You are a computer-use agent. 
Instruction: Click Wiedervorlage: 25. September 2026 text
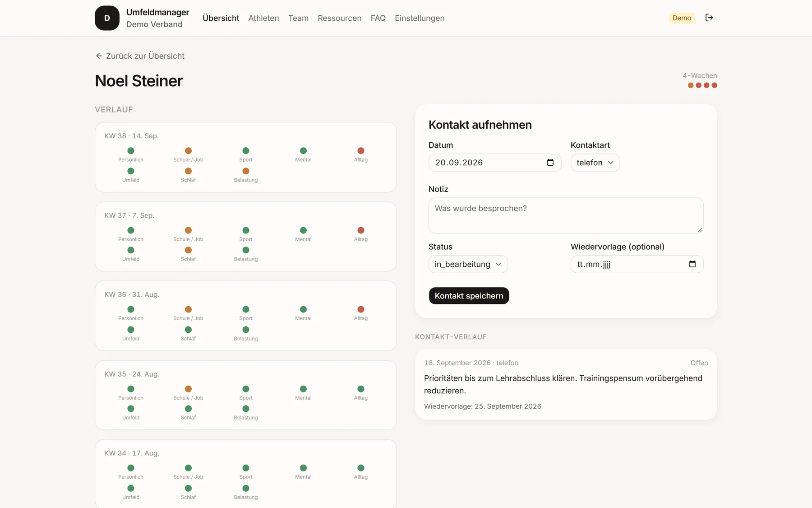(483, 406)
